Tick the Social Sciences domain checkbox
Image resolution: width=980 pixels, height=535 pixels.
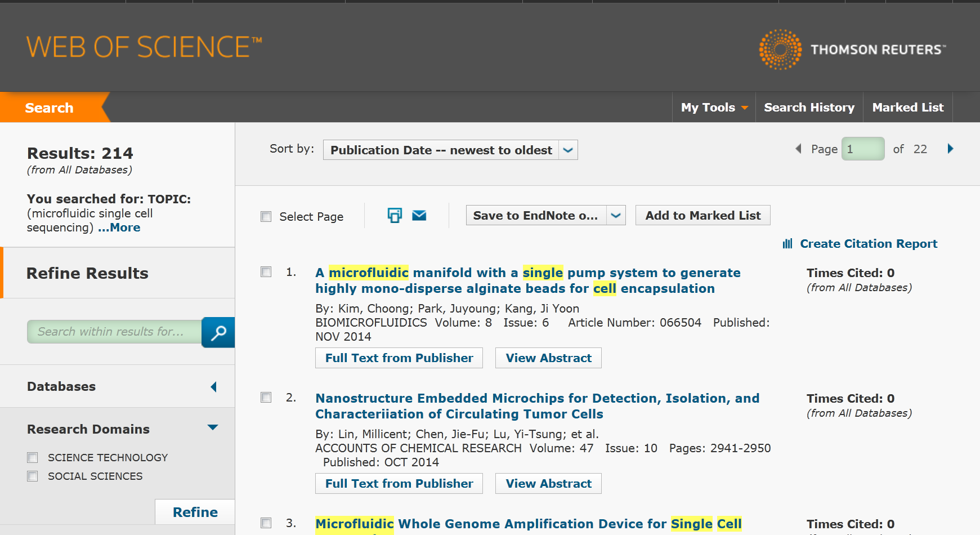click(33, 476)
